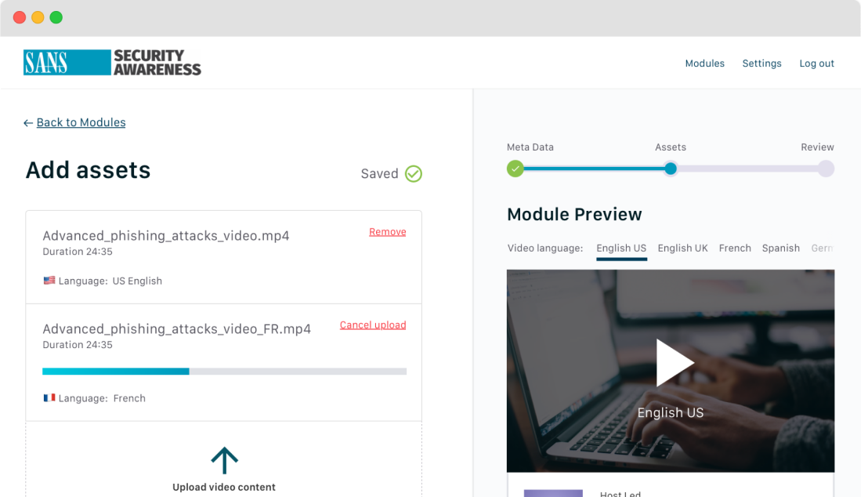Click the SANS Security Awareness logo
The height and width of the screenshot is (497, 868).
[x=112, y=62]
